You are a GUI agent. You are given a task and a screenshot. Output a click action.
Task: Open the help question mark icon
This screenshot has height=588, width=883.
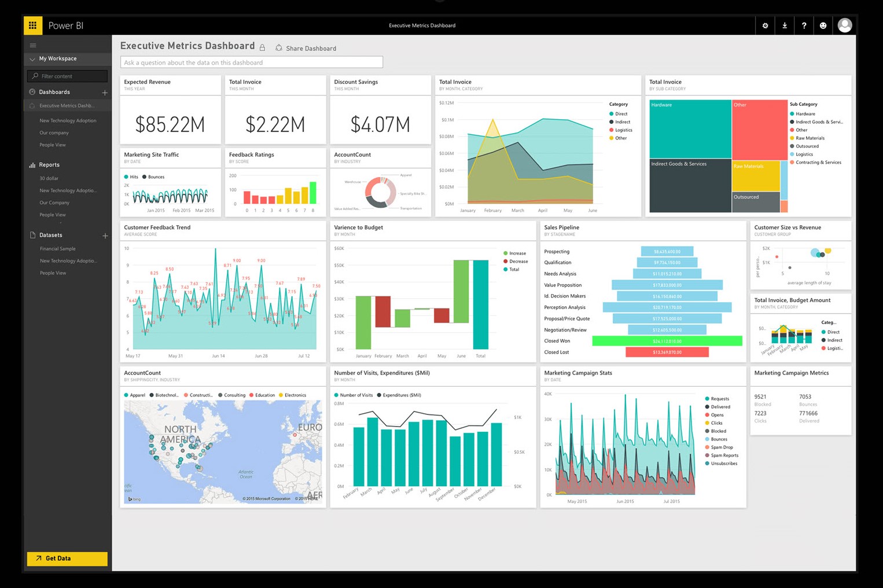[804, 25]
